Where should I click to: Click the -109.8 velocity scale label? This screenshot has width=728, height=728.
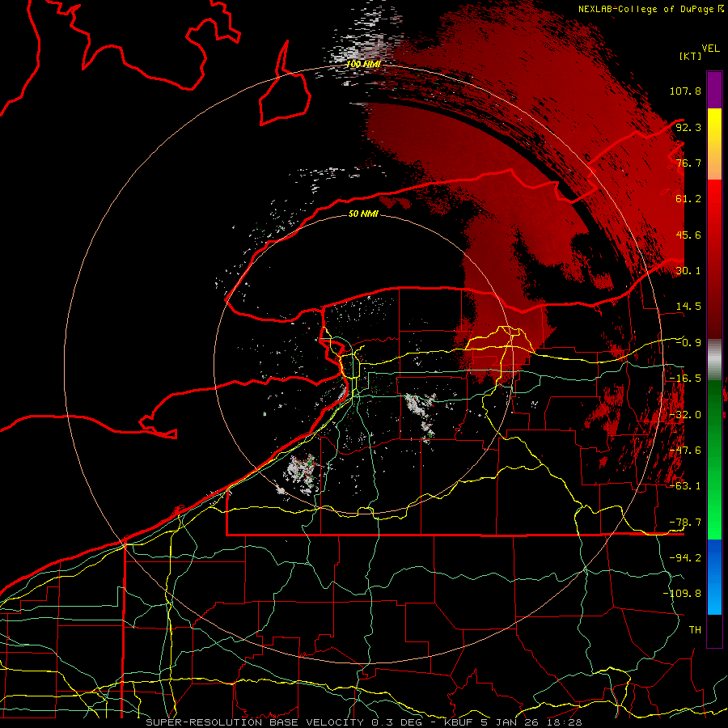pos(682,594)
